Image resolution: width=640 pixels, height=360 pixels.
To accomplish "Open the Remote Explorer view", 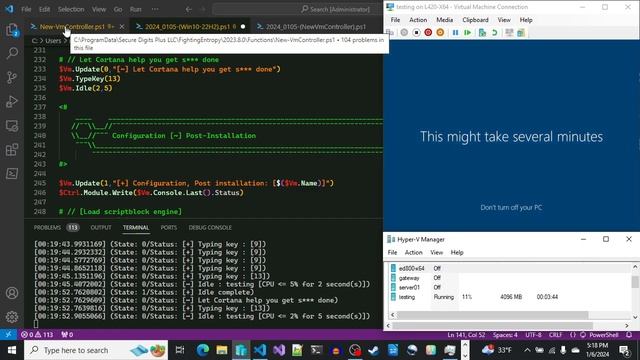I will [x=12, y=126].
